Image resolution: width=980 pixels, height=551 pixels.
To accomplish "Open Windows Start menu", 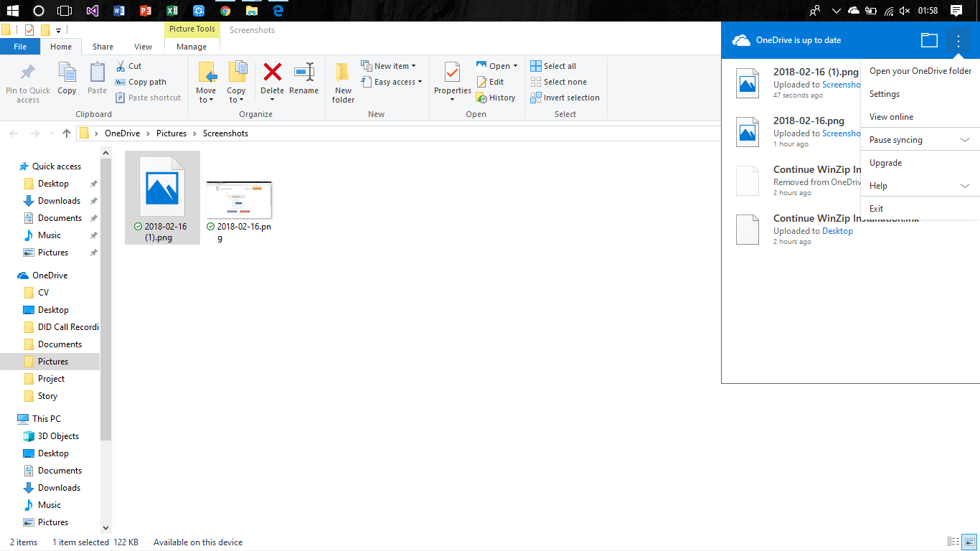I will pyautogui.click(x=12, y=11).
